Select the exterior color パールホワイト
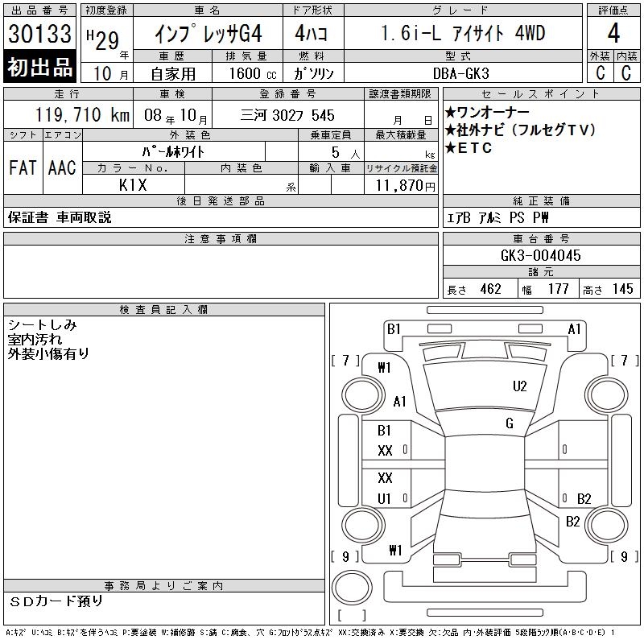The width and height of the screenshot is (644, 644). pyautogui.click(x=173, y=152)
